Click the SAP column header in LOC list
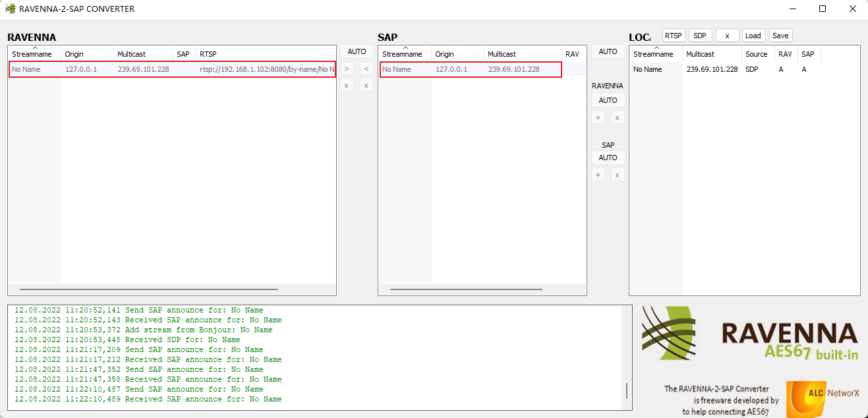The image size is (868, 418). tap(809, 54)
